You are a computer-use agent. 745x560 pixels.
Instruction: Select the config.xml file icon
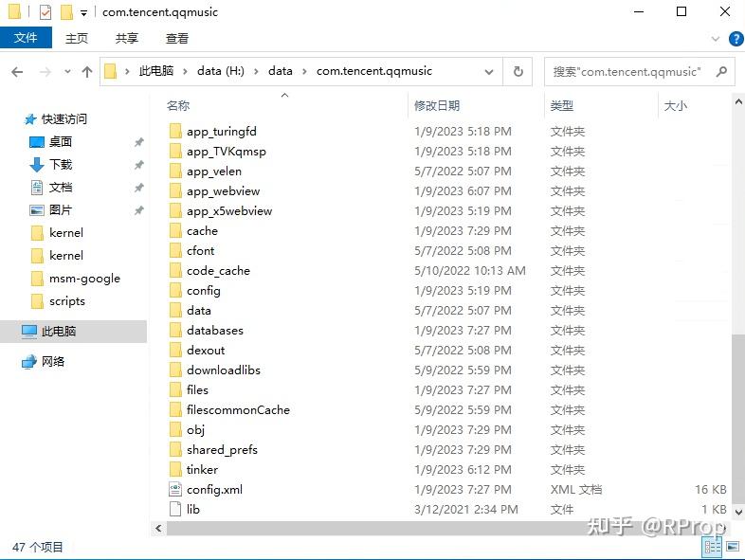click(x=175, y=489)
